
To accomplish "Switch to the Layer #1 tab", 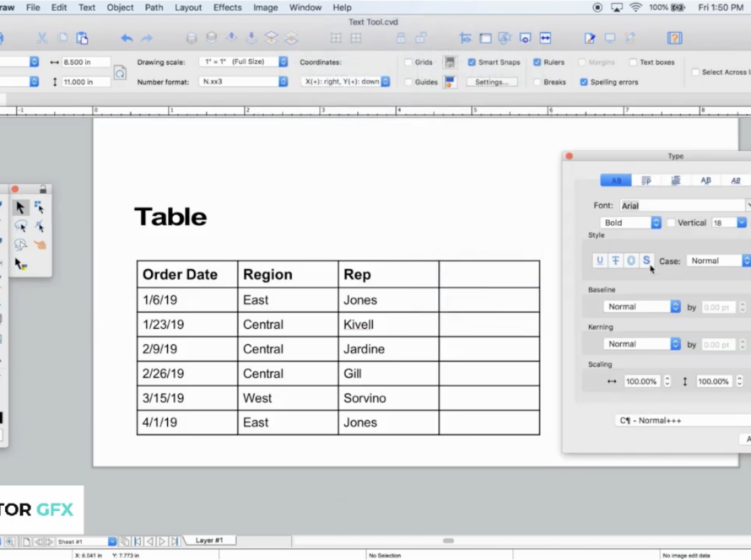I will (209, 541).
